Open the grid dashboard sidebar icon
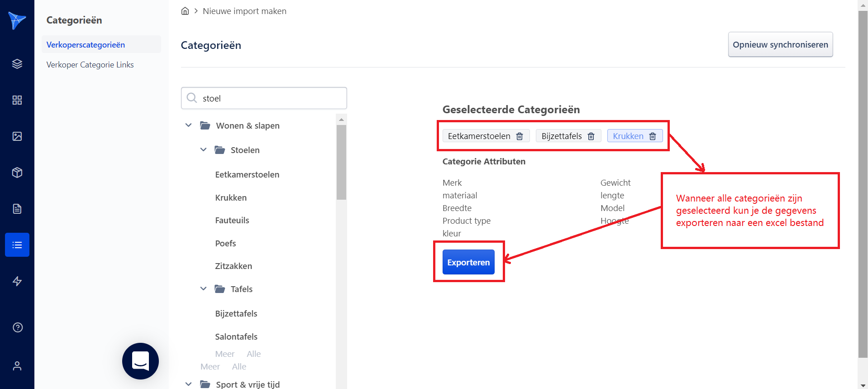Image resolution: width=868 pixels, height=389 pixels. point(17,100)
